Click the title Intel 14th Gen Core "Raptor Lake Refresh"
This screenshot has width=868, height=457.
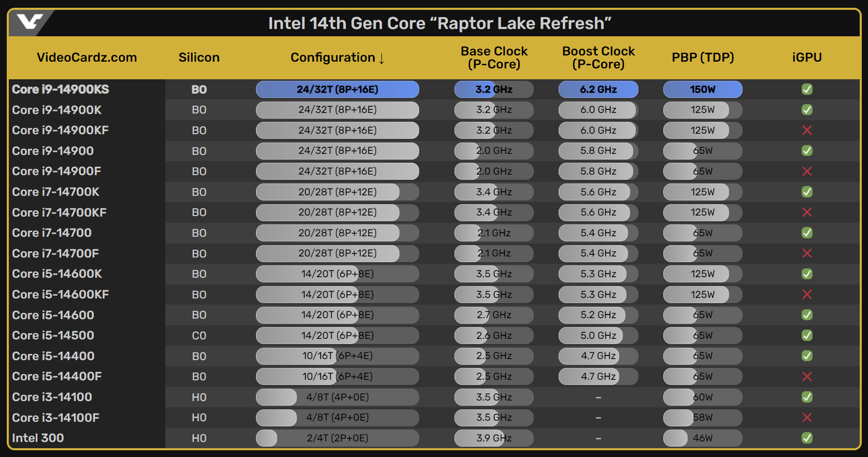(x=440, y=23)
